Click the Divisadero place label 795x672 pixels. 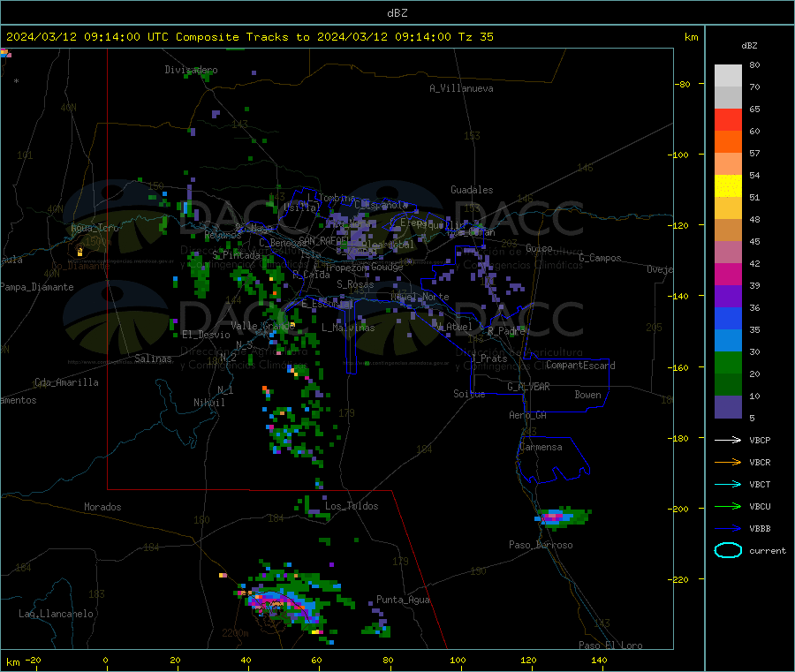(191, 70)
